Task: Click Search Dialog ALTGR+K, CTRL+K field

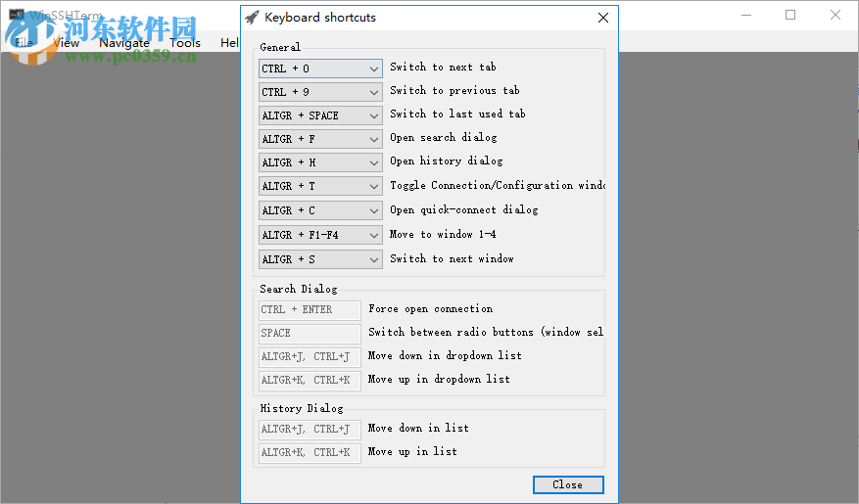Action: (x=310, y=381)
